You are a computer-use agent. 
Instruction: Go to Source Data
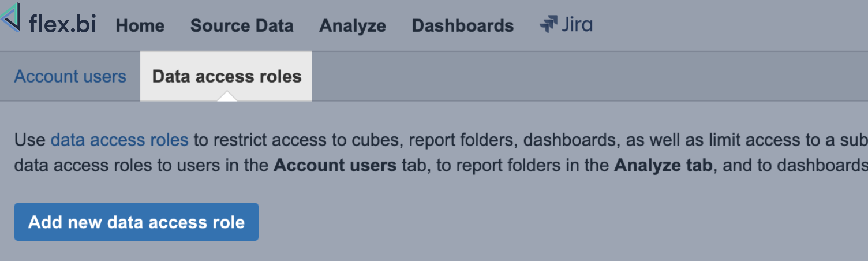point(242,26)
